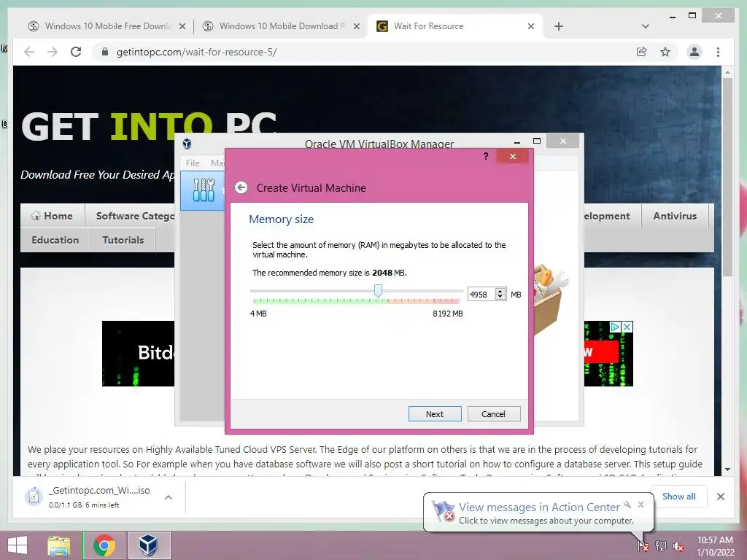Open the Chrome profile icon

click(694, 52)
